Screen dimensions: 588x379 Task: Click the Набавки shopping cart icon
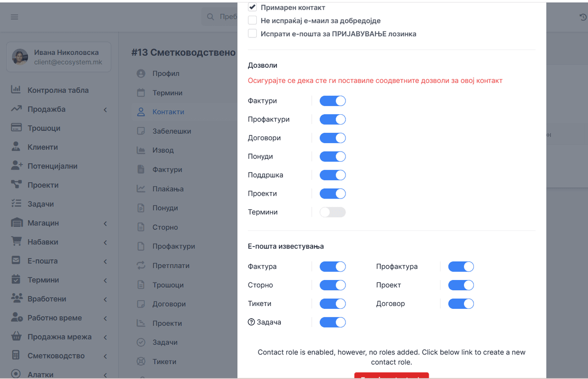[x=16, y=241]
